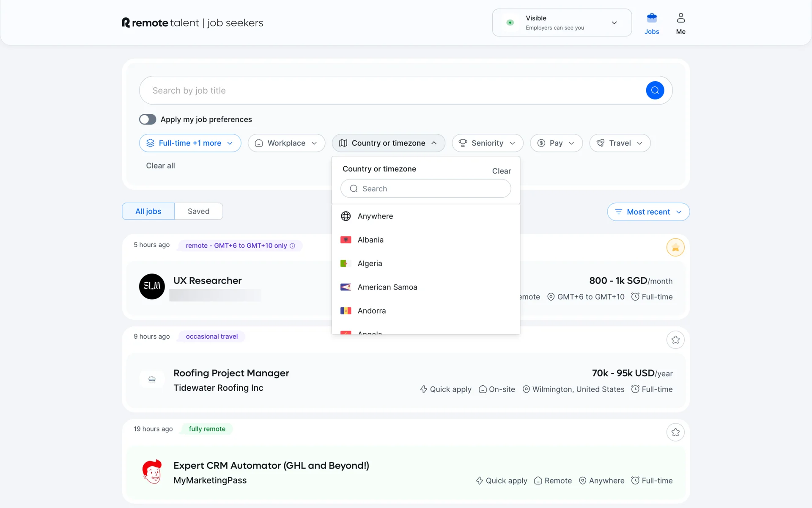Click the info icon on GMT+6 tag
The image size is (812, 508).
click(292, 246)
